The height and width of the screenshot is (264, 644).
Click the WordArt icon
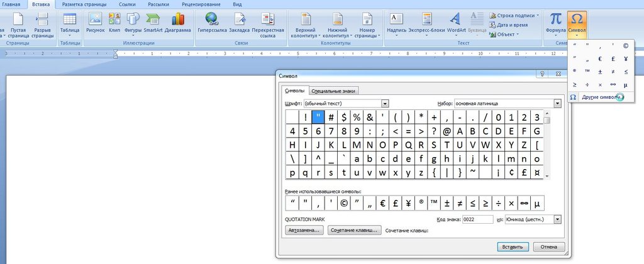pos(457,19)
